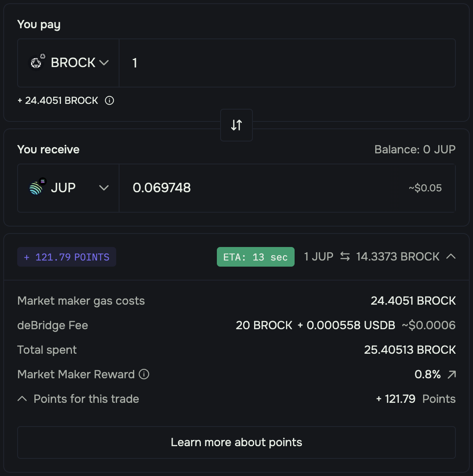473x476 pixels.
Task: Click Market Maker Reward info icon
Action: coord(144,374)
